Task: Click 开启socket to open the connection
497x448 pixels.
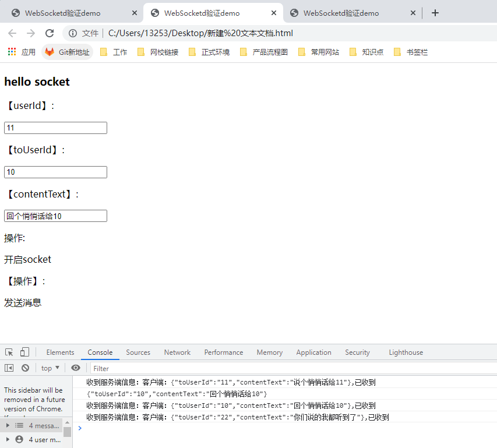Action: pos(27,259)
